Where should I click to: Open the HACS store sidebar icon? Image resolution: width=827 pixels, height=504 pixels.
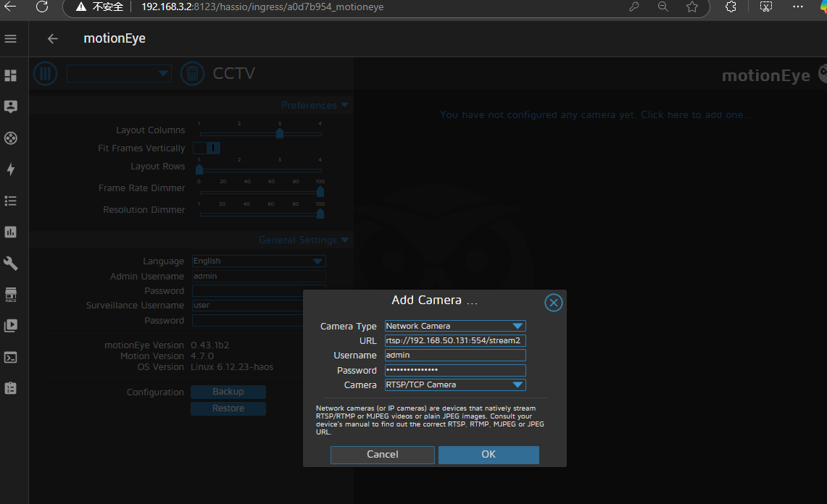click(x=10, y=295)
